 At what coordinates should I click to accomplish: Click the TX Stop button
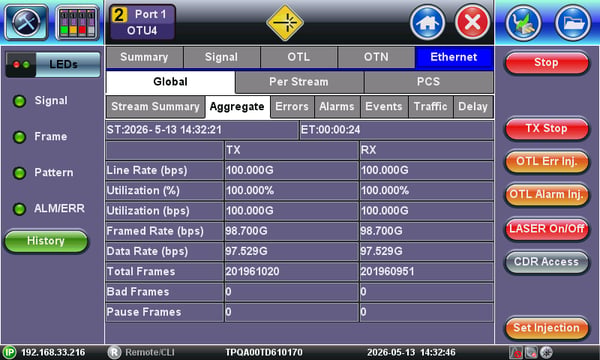coord(546,129)
